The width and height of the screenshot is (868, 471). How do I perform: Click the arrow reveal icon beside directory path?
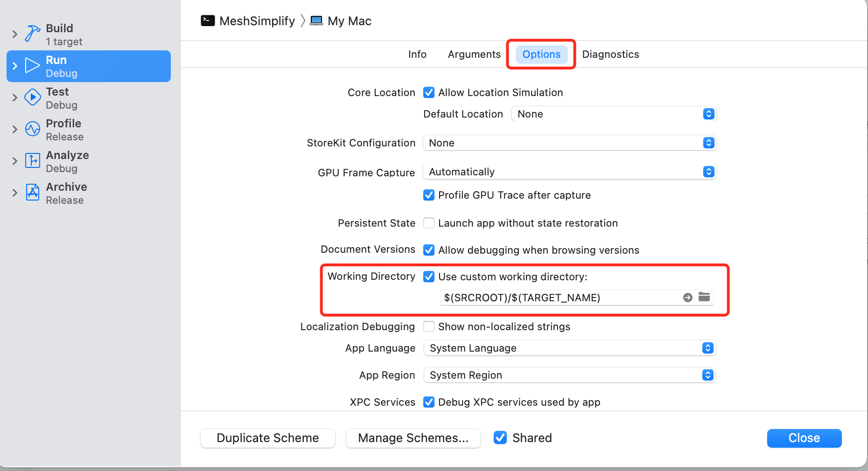[x=687, y=297]
